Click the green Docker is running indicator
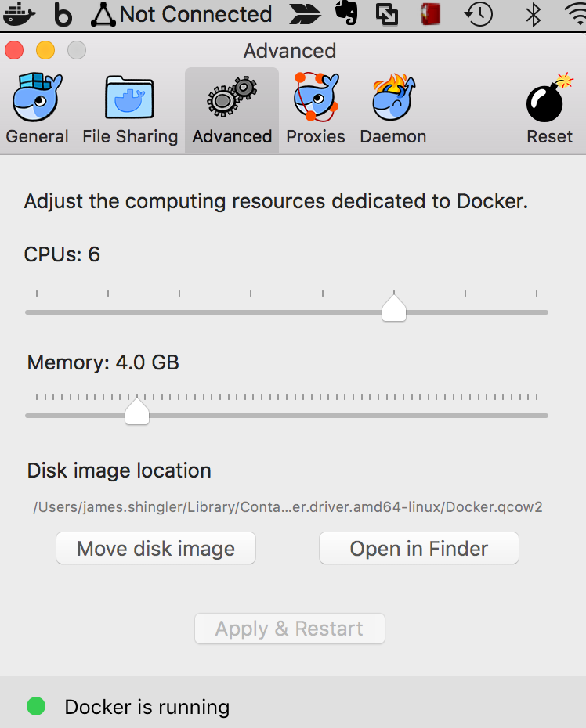Image resolution: width=586 pixels, height=728 pixels. [x=36, y=706]
